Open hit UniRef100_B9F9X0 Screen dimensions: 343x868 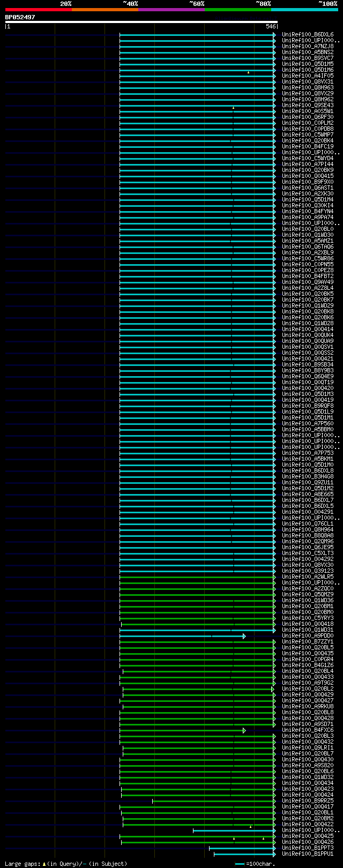308,182
